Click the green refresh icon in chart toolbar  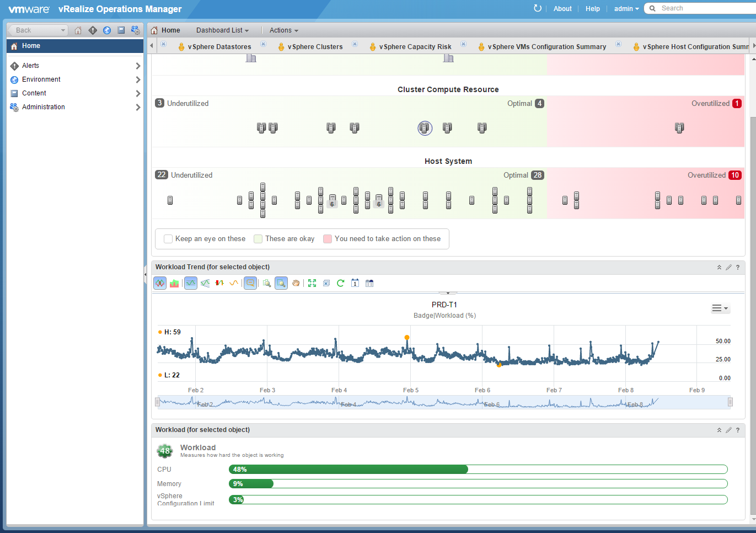click(x=341, y=283)
